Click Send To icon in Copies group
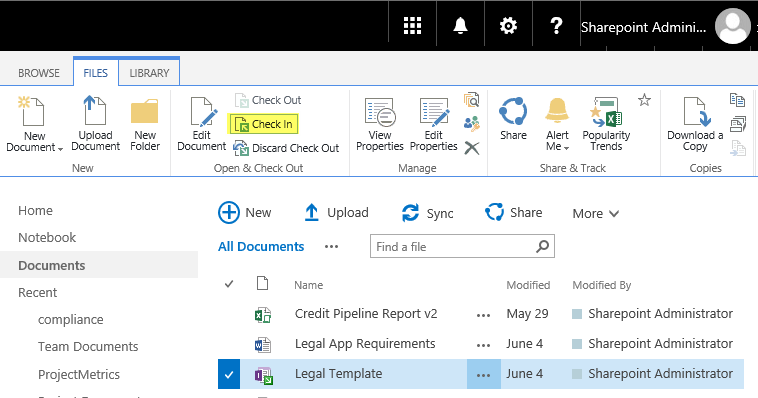The height and width of the screenshot is (398, 758). pyautogui.click(x=737, y=100)
